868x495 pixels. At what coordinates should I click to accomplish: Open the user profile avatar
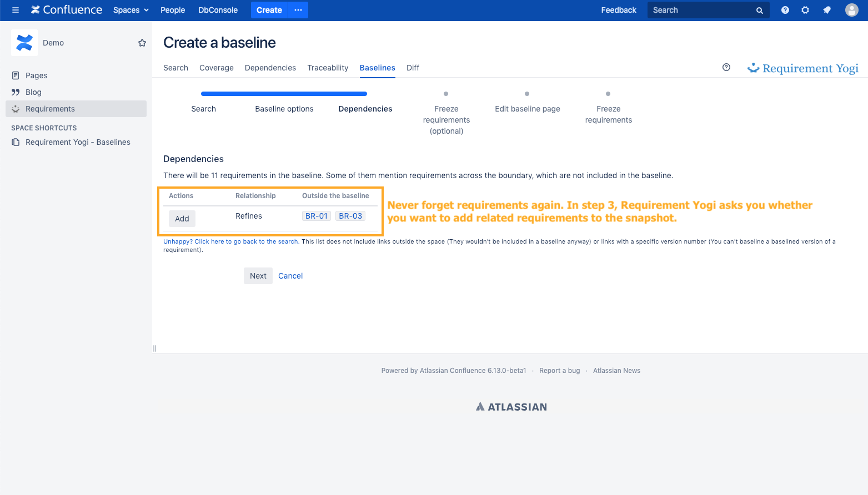[x=851, y=10]
